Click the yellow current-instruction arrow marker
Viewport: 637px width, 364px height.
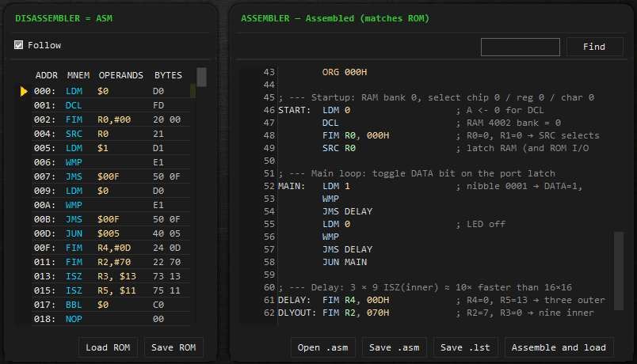[x=25, y=91]
